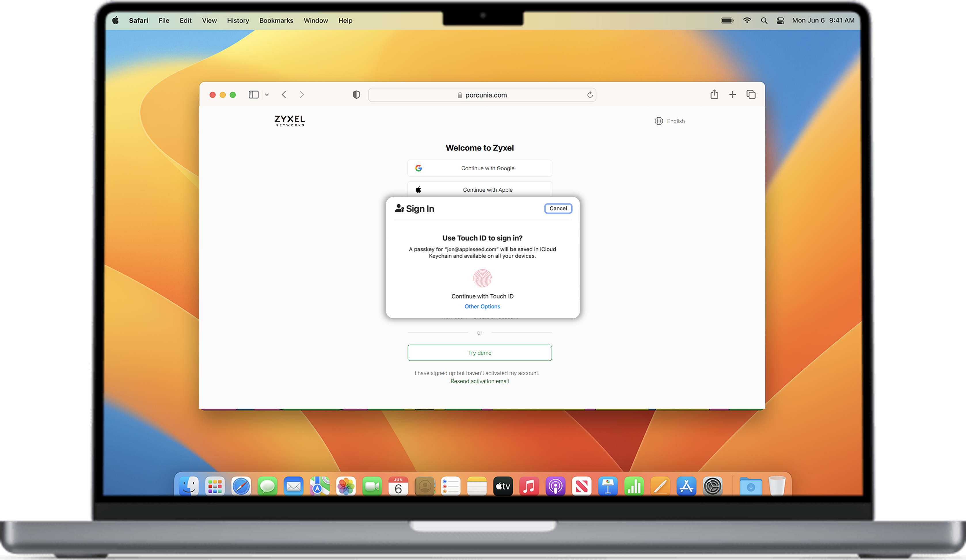Open Control Center in menu bar
966x560 pixels.
click(x=780, y=21)
